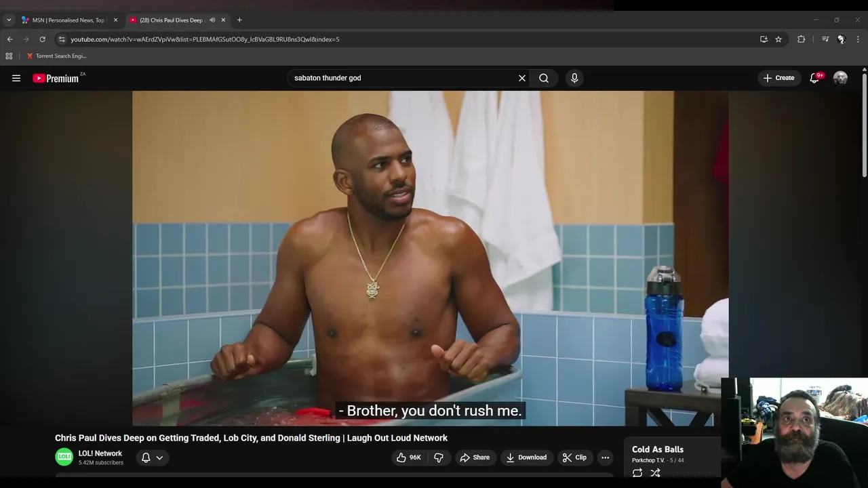This screenshot has width=868, height=488.
Task: Bookmark this tab with star icon
Action: [x=778, y=39]
